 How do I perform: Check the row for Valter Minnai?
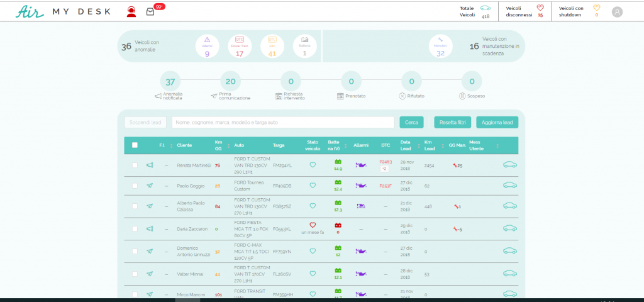pos(135,274)
